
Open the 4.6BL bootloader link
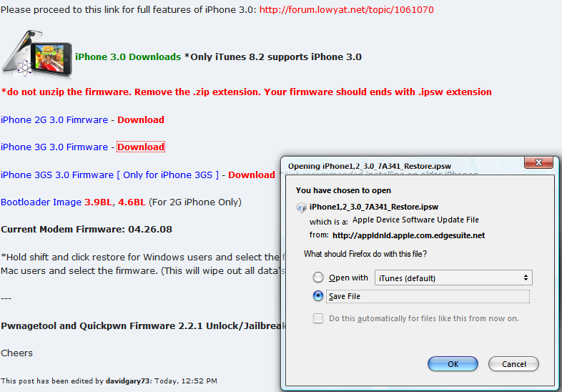pos(131,202)
